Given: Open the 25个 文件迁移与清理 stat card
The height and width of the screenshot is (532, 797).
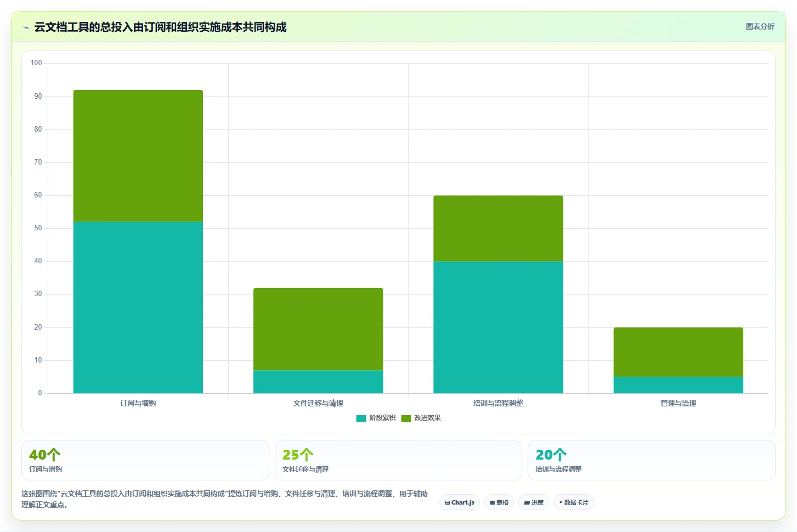Looking at the screenshot, I should [398, 460].
